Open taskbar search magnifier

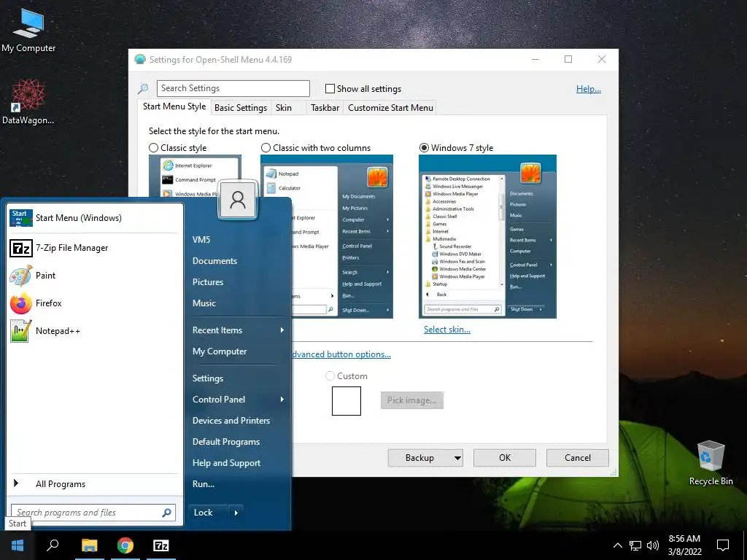pyautogui.click(x=53, y=545)
